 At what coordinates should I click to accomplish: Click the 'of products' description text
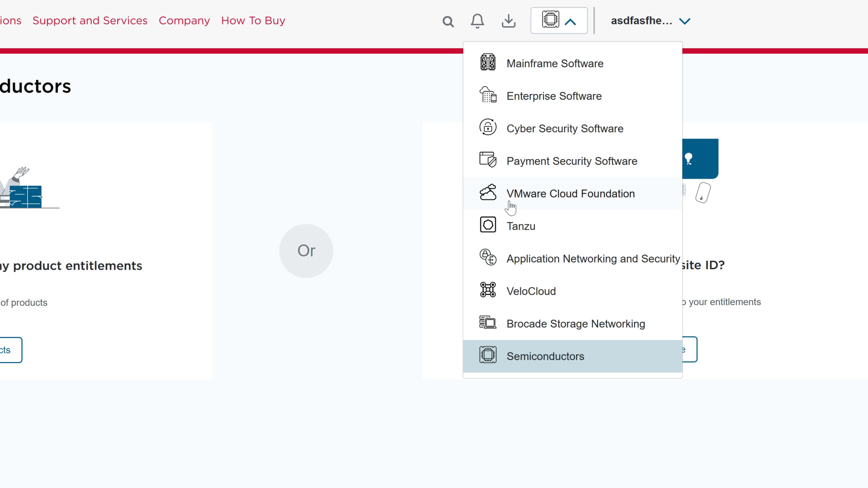click(x=24, y=303)
